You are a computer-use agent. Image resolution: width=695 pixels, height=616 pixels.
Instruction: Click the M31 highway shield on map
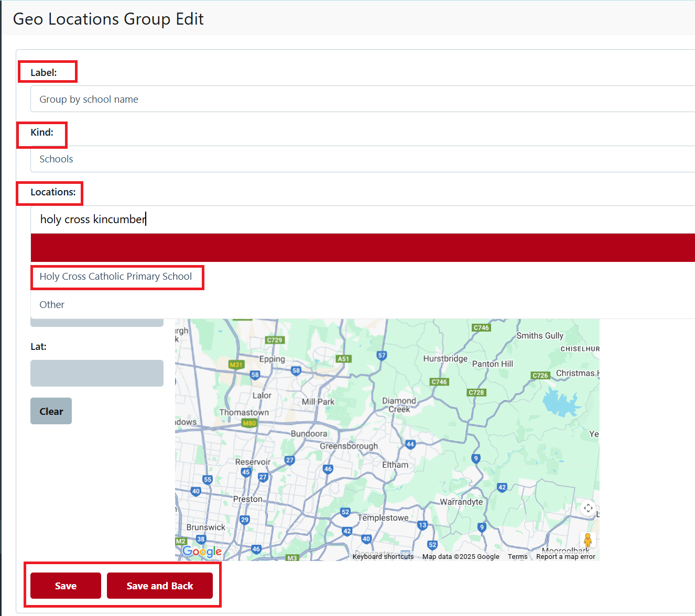coord(236,365)
